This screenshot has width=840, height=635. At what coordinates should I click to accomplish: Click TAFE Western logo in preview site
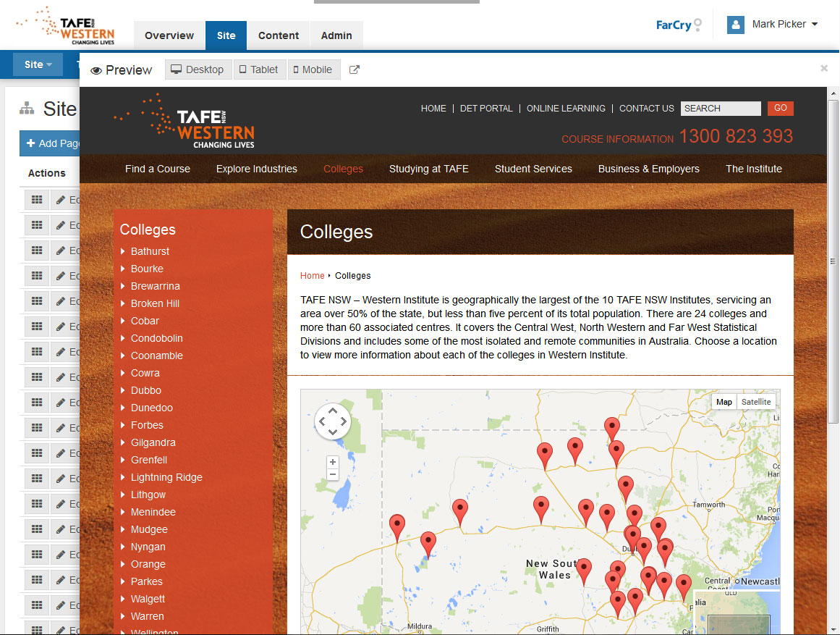coord(184,121)
